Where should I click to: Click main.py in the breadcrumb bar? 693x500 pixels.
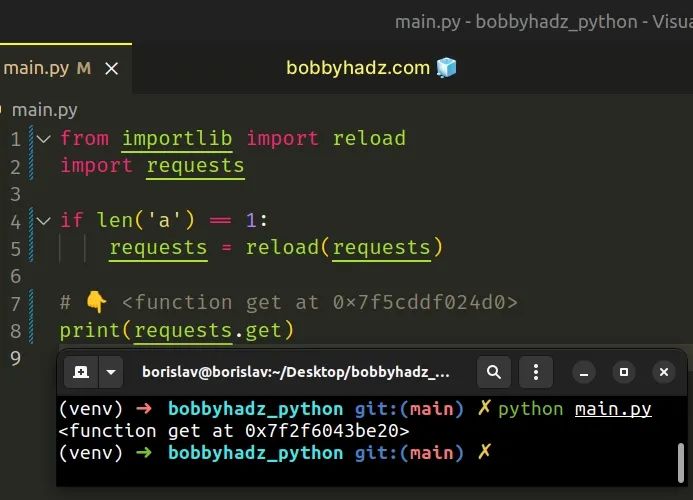(x=45, y=110)
